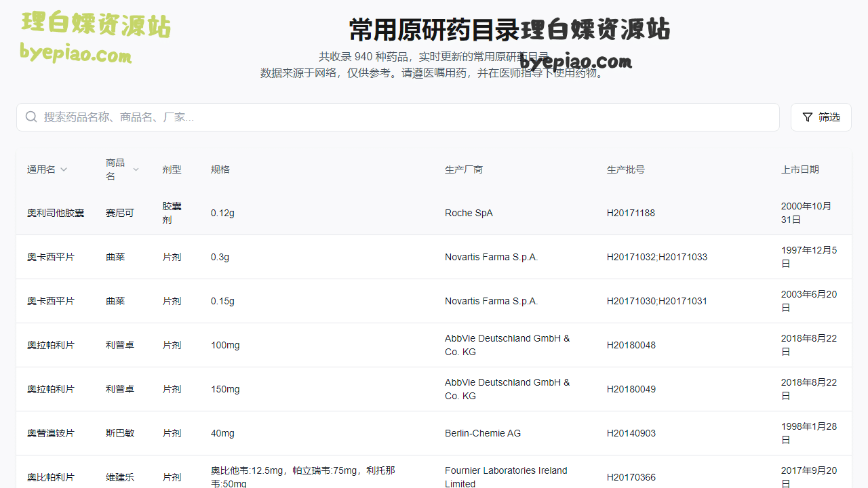Click the 剂型 column header
The image size is (868, 488).
pos(172,169)
